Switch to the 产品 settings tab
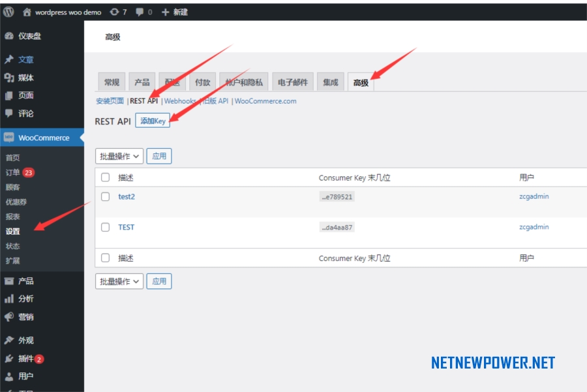The height and width of the screenshot is (392, 587). click(142, 82)
